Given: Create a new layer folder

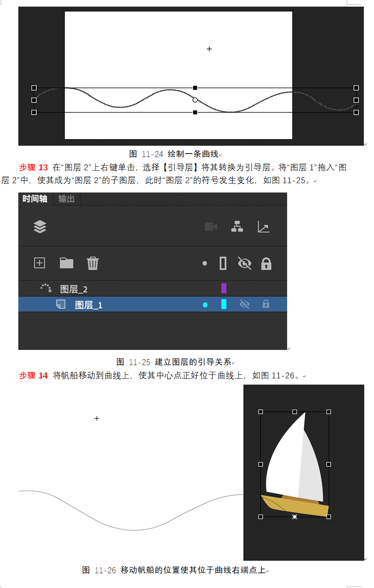Looking at the screenshot, I should point(66,263).
